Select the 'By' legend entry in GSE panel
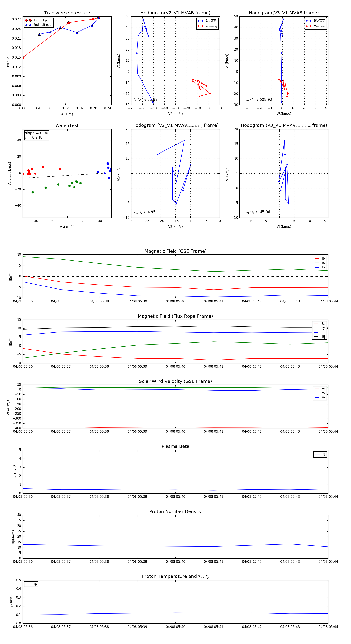 click(x=320, y=263)
